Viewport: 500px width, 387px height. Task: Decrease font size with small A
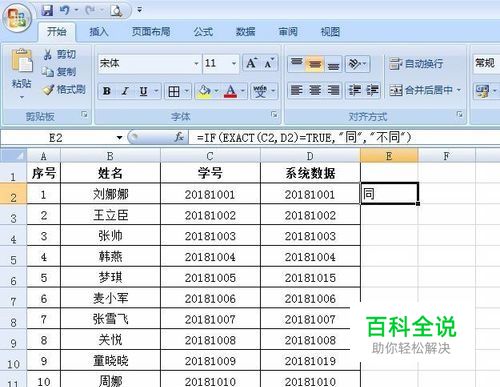(x=269, y=63)
